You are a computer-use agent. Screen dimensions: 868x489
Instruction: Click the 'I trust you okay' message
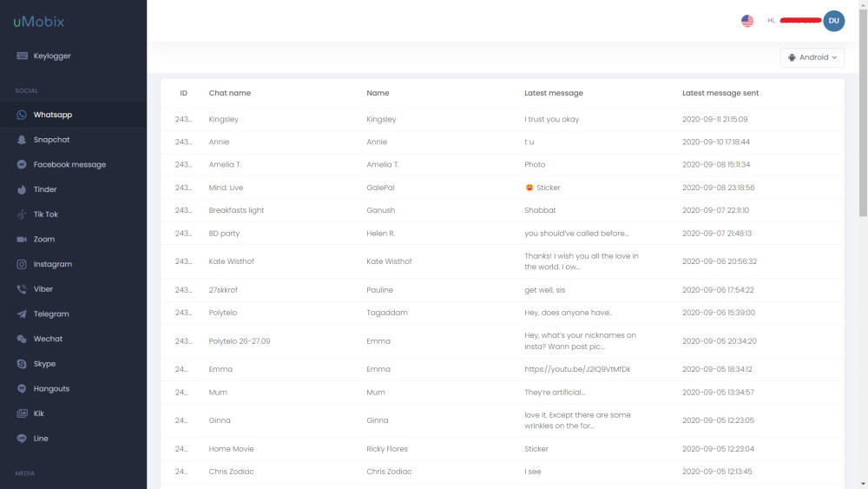(x=551, y=119)
